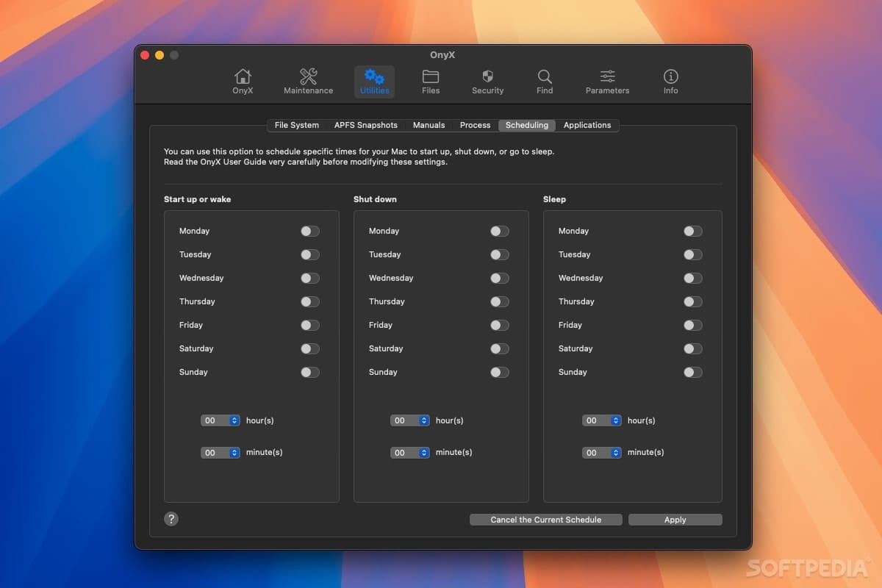The width and height of the screenshot is (882, 588).
Task: Switch to the APFS Snapshots tab
Action: (x=366, y=125)
